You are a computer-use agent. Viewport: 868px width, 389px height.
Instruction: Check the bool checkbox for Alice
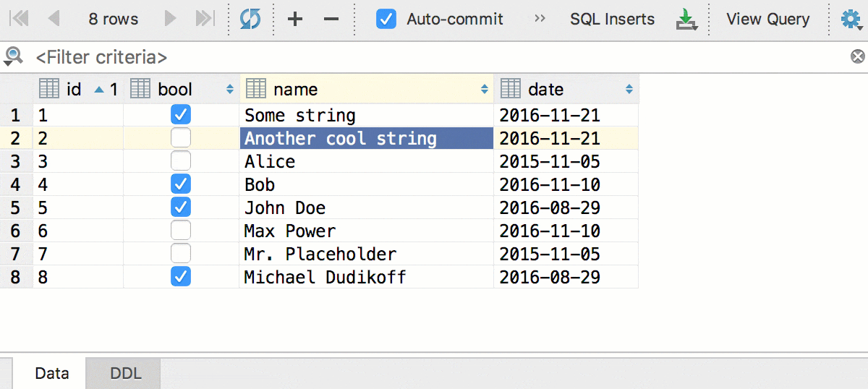[x=181, y=161]
